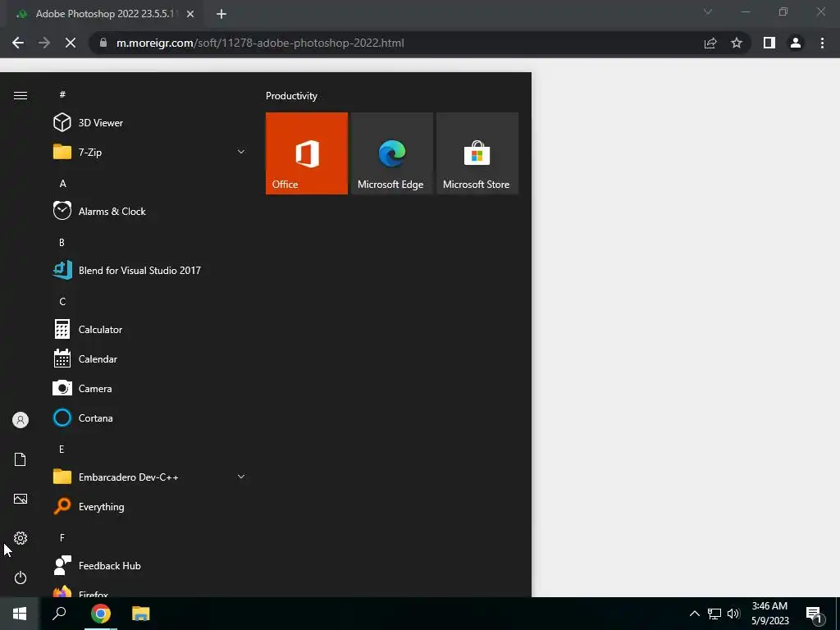
Task: Click the Chrome address bar URL
Action: pos(260,43)
